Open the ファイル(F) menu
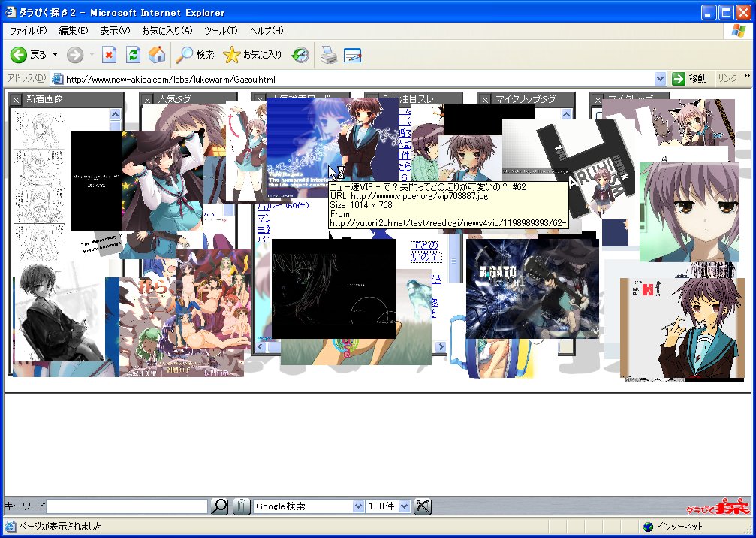Image resolution: width=756 pixels, height=538 pixels. (28, 31)
